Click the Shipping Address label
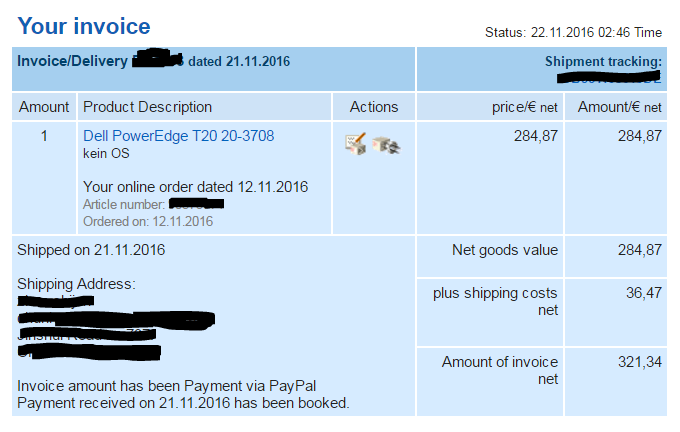680x432 pixels. pyautogui.click(x=76, y=285)
